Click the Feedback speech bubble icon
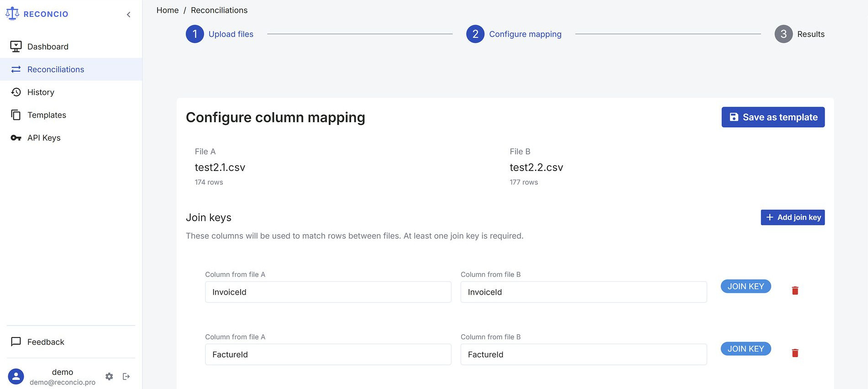Screen dimensions: 868x389 click(16, 342)
